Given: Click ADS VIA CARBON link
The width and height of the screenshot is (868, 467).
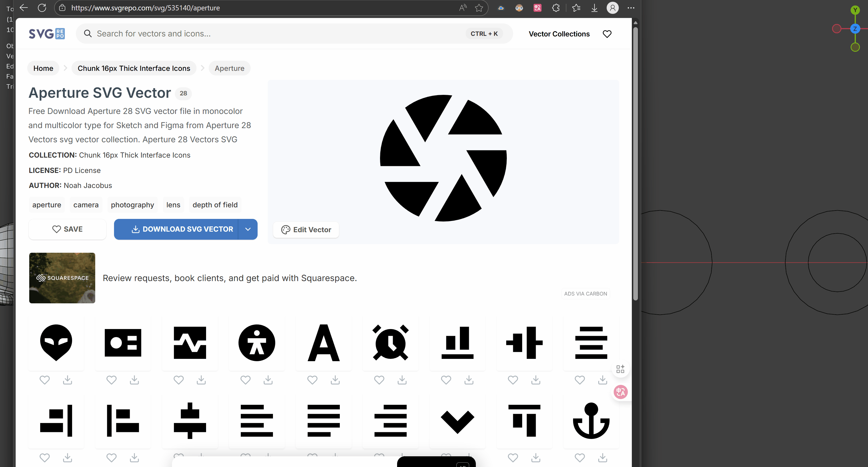Looking at the screenshot, I should pyautogui.click(x=585, y=294).
